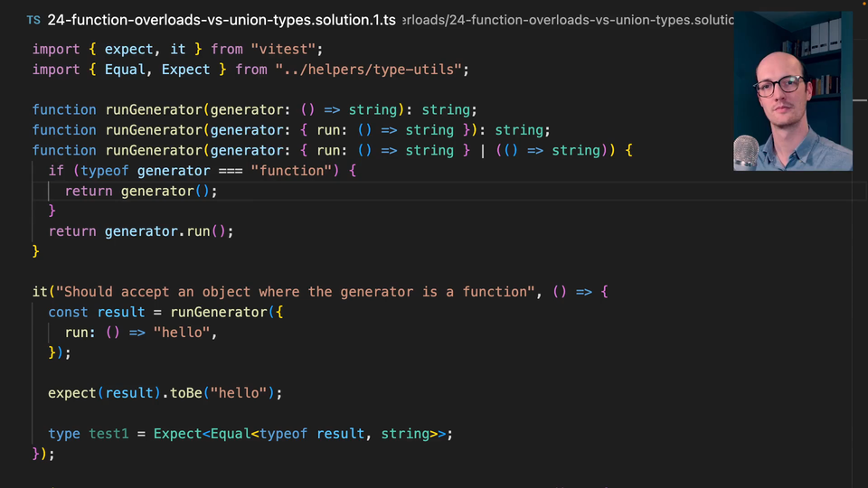The width and height of the screenshot is (868, 488).
Task: Click the "vitest" import string
Action: click(288, 49)
